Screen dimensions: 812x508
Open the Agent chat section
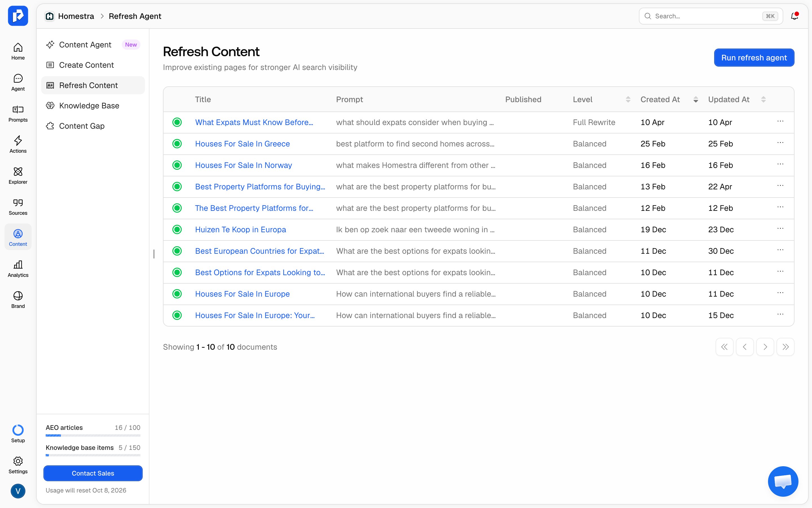[x=18, y=83]
